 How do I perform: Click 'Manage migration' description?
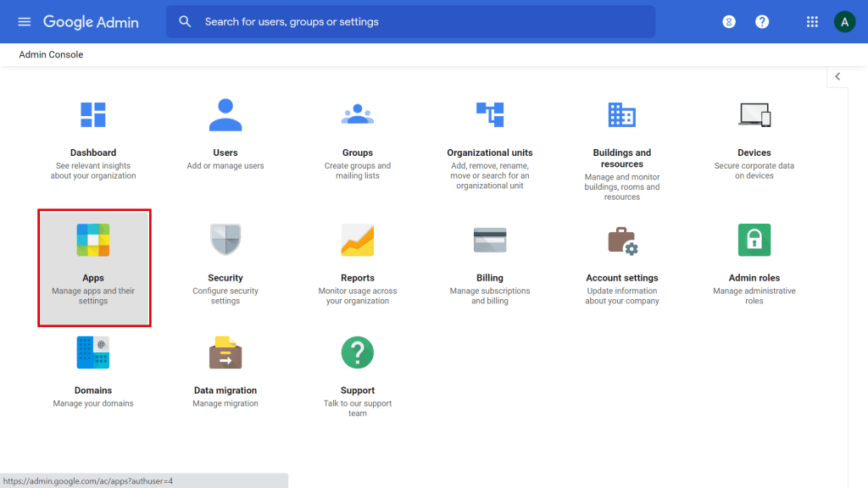pyautogui.click(x=225, y=404)
